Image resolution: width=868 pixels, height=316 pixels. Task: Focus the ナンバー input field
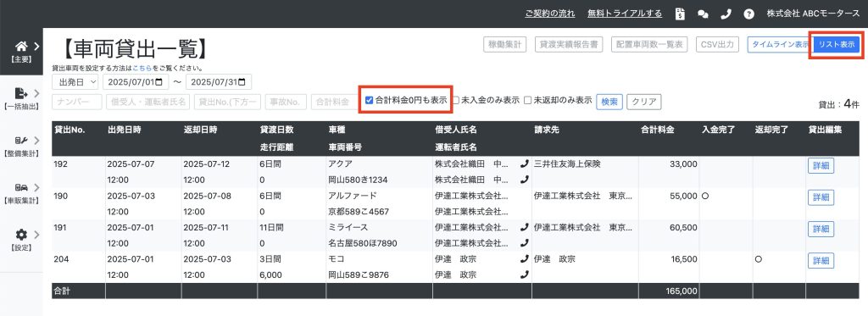77,102
